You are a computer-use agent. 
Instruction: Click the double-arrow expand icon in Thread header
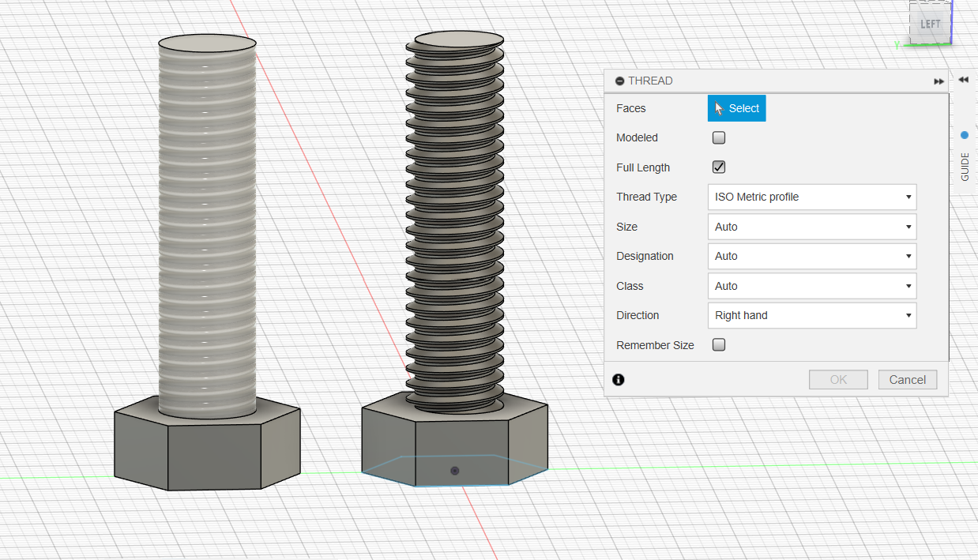click(939, 81)
